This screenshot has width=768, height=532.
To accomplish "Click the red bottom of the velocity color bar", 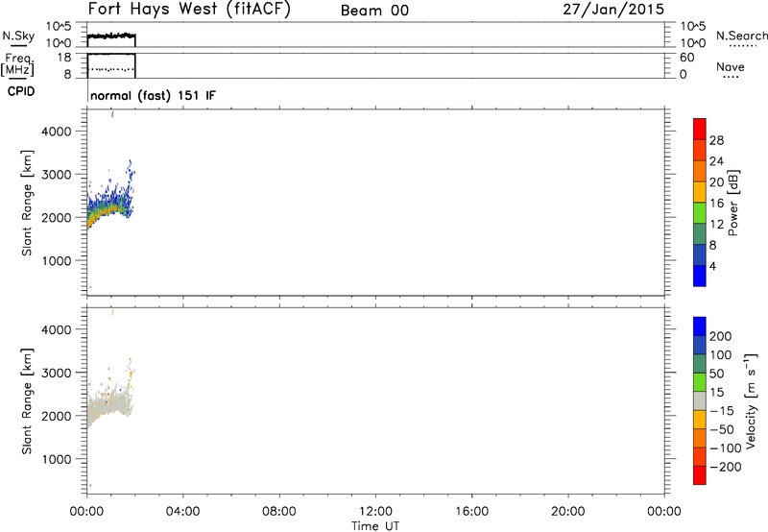I will 700,475.
